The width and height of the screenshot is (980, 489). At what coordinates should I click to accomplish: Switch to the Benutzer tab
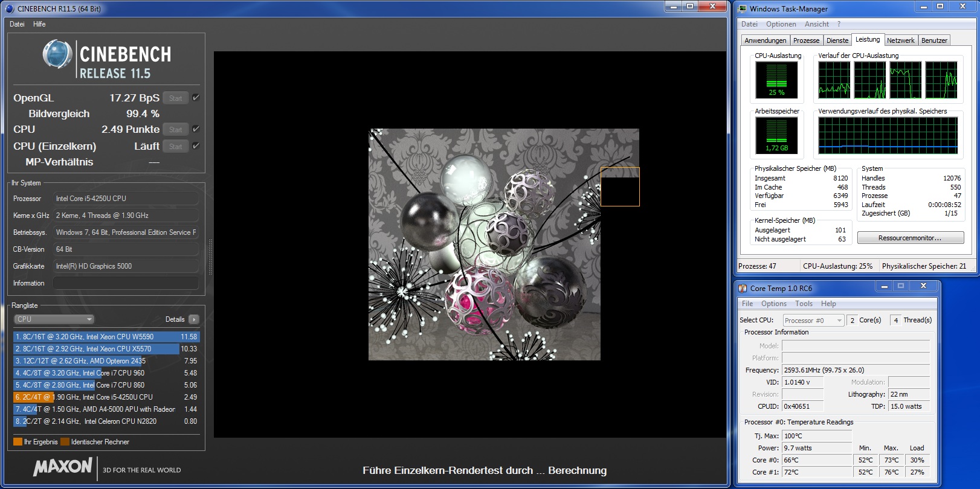[x=934, y=40]
